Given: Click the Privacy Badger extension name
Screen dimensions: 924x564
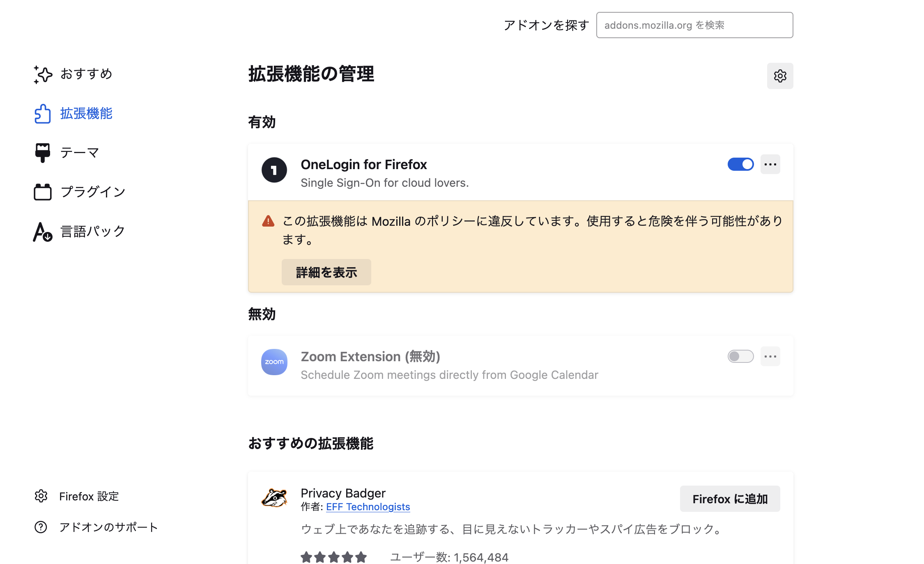Looking at the screenshot, I should pyautogui.click(x=343, y=493).
